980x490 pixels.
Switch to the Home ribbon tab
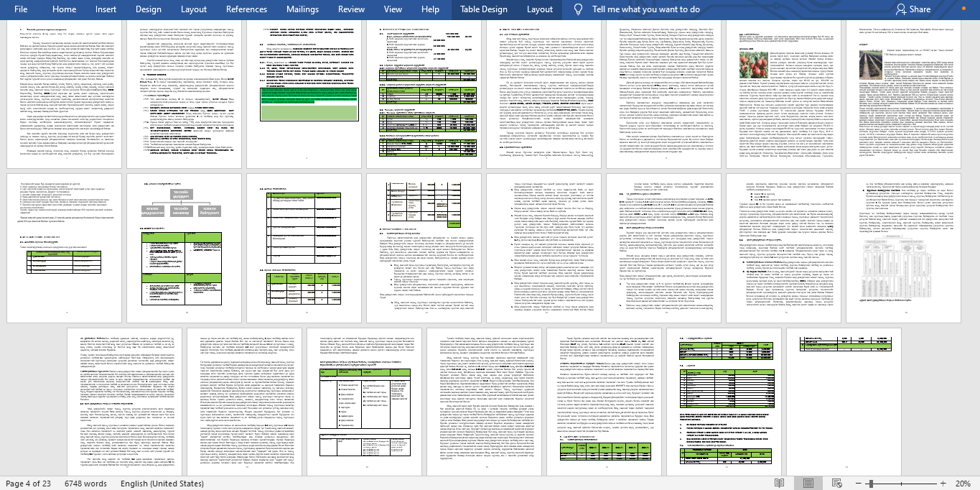click(64, 9)
